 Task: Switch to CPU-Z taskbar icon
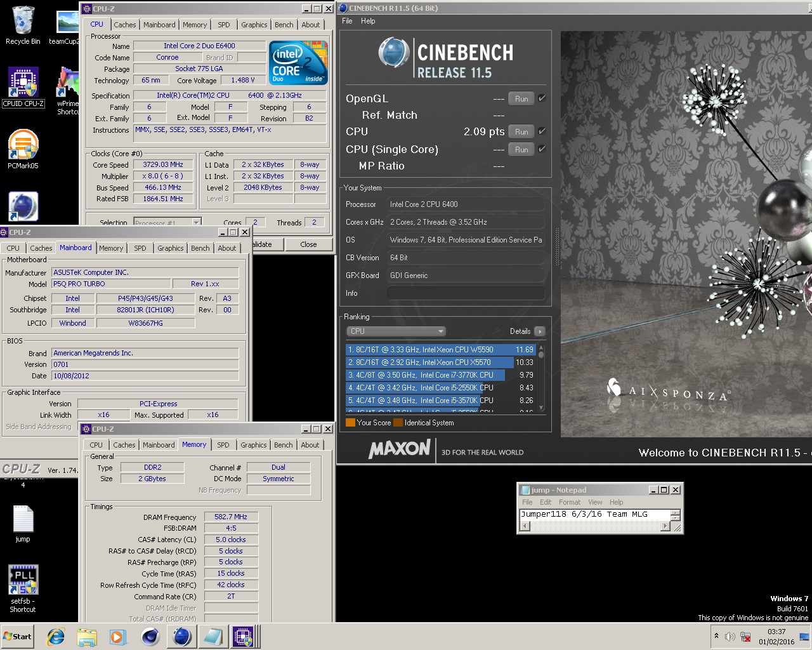(243, 637)
